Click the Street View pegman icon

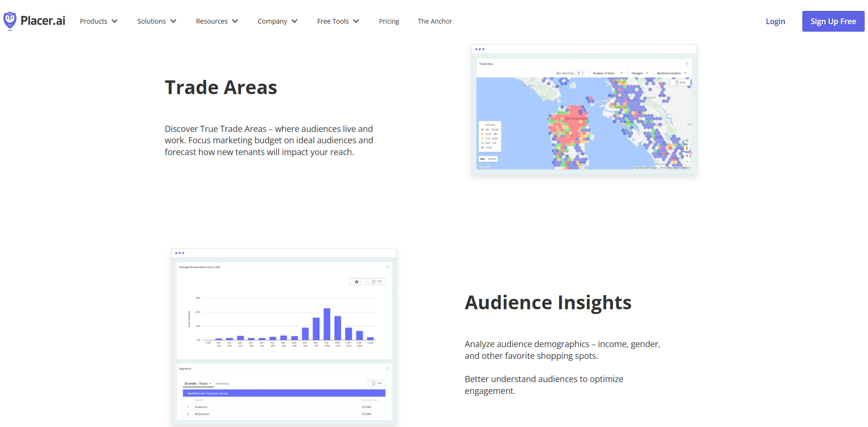point(687,148)
